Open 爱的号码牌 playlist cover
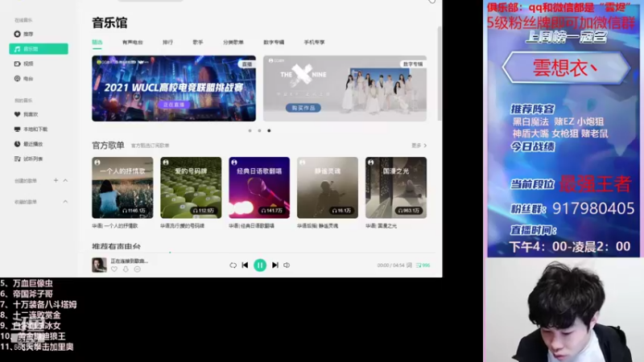Viewport: 644px width, 362px height. [191, 187]
